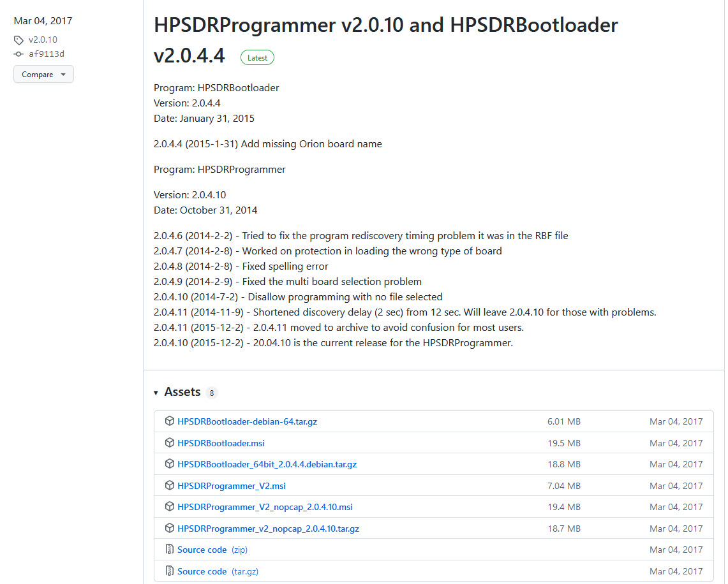Click the file icon beside Source code (tar.gz)
This screenshot has height=584, width=728.
(x=170, y=571)
